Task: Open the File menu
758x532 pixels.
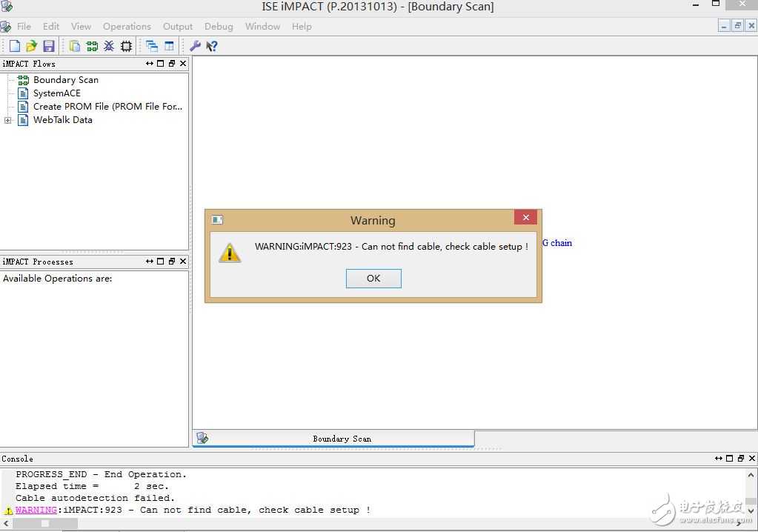Action: click(x=24, y=27)
